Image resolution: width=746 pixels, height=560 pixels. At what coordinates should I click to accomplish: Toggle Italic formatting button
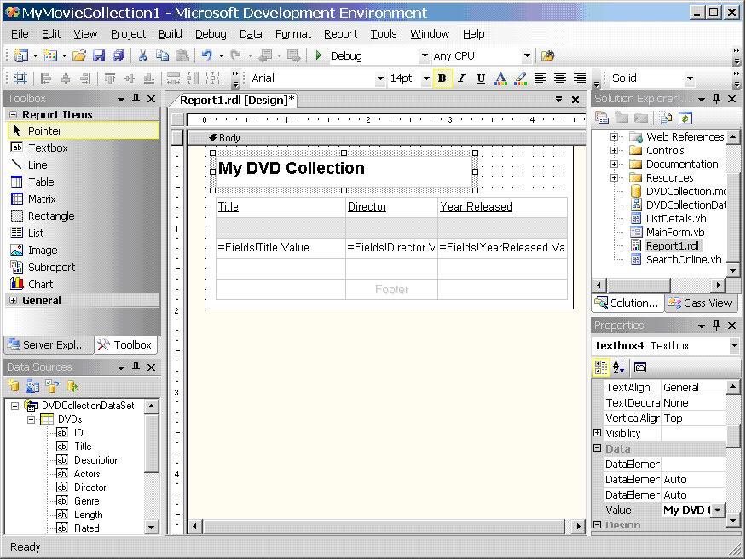tap(461, 78)
